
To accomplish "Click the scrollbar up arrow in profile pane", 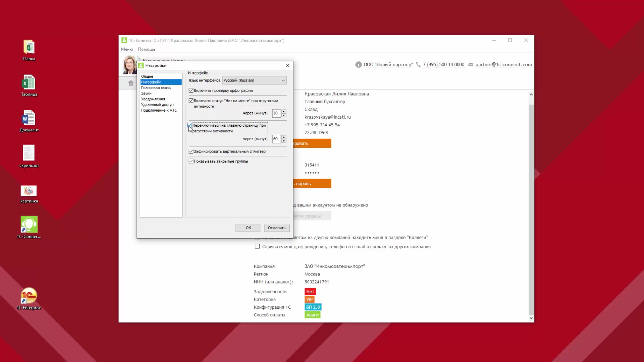I will click(531, 95).
